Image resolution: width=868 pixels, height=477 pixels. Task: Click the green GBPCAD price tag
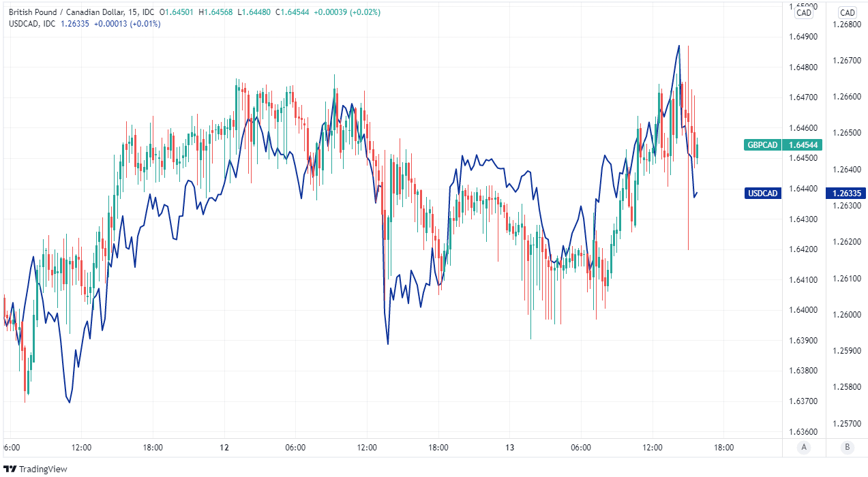click(763, 144)
